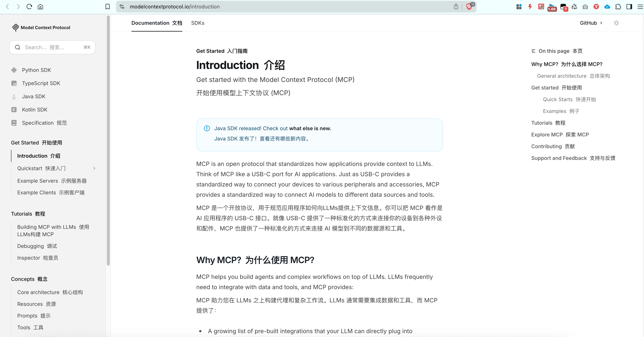This screenshot has height=337, width=644.
Task: Open Example Clients 示例客户端 page
Action: pos(51,193)
